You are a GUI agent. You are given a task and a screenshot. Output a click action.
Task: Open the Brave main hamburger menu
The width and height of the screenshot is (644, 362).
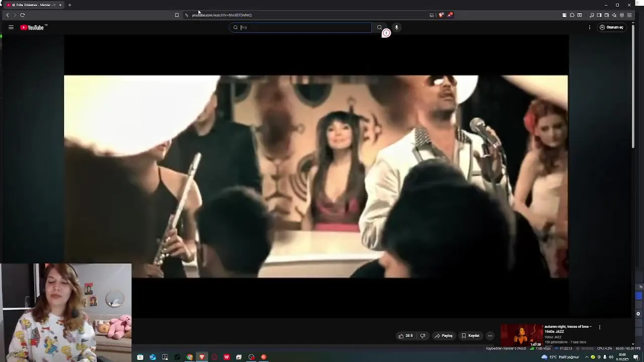(629, 15)
